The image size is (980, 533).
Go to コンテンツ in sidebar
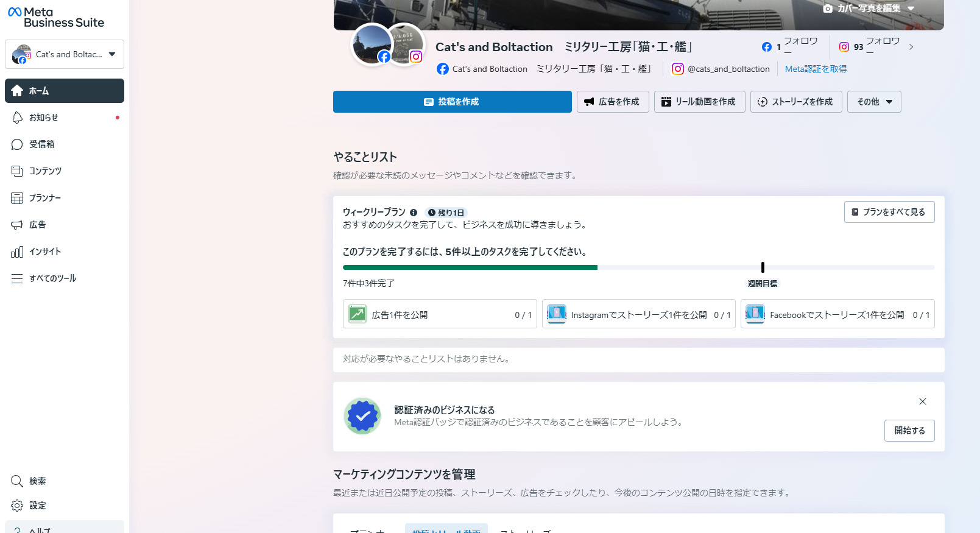65,171
